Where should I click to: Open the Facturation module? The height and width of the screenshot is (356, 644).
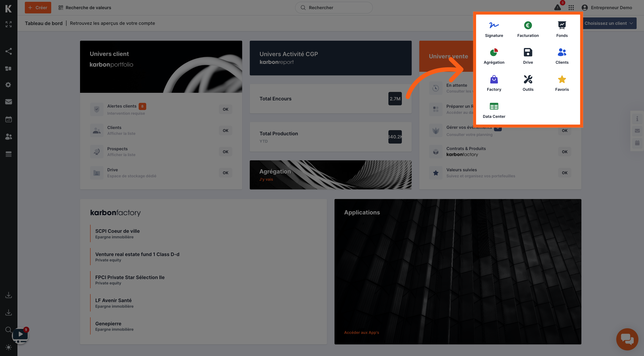coord(528,28)
